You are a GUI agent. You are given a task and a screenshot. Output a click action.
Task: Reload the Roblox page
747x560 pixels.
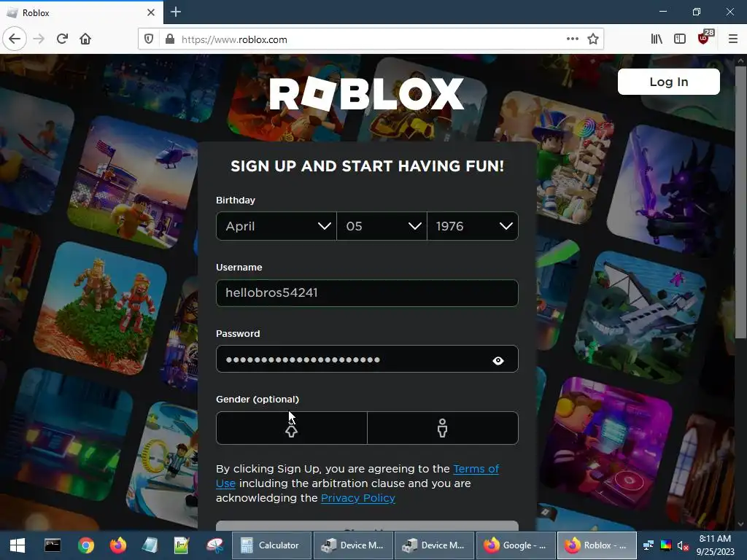pyautogui.click(x=63, y=39)
